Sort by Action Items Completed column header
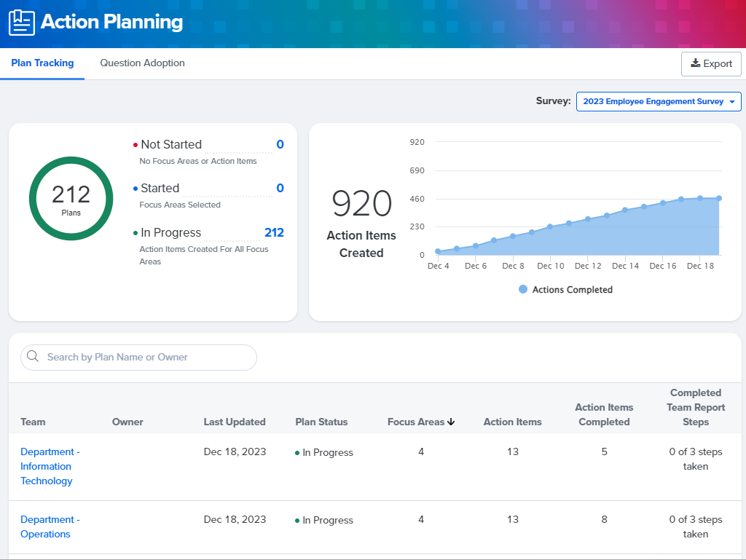 604,414
